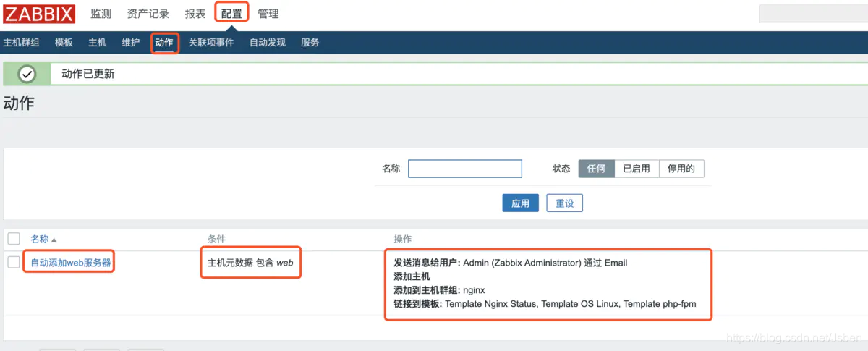Go to 服务 submenu
The image size is (868, 351).
[x=310, y=43]
